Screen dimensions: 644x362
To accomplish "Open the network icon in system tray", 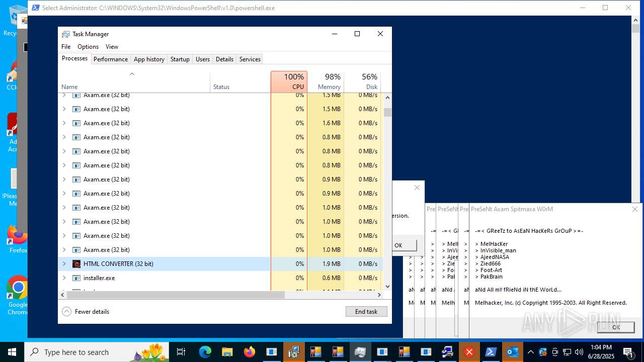I will 567,352.
